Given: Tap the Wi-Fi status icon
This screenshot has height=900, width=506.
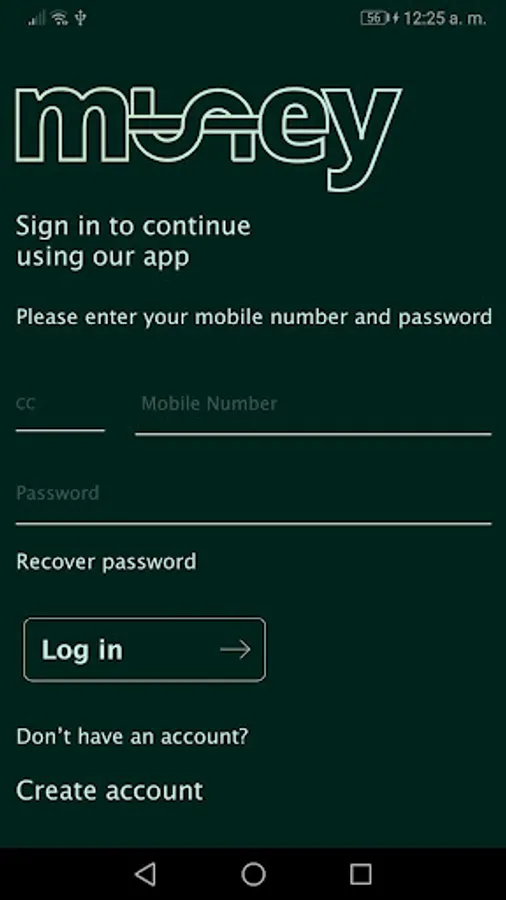Looking at the screenshot, I should point(59,18).
